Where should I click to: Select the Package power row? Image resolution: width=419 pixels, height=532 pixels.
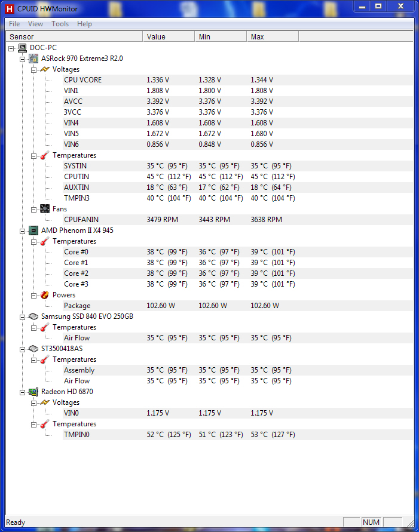click(238, 306)
